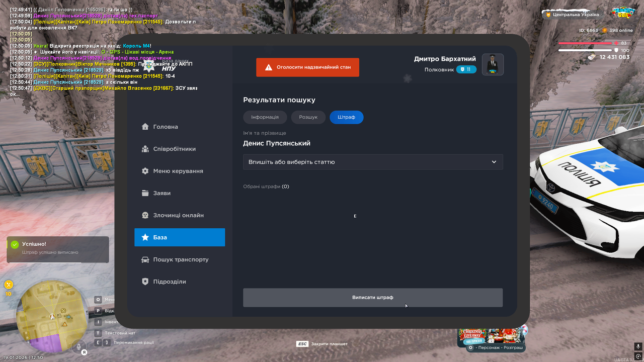Click the green checkmark in success notification

(15, 244)
